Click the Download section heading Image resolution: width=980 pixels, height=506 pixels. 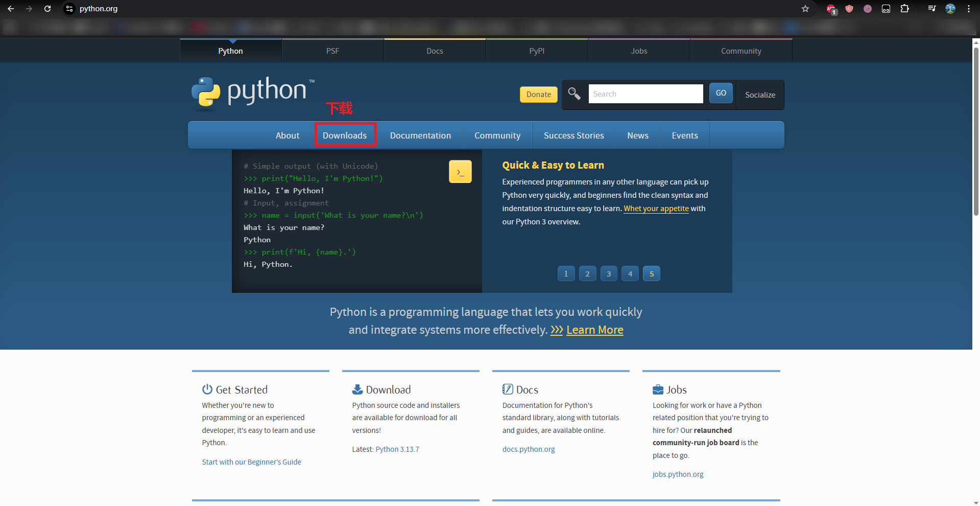pos(388,389)
